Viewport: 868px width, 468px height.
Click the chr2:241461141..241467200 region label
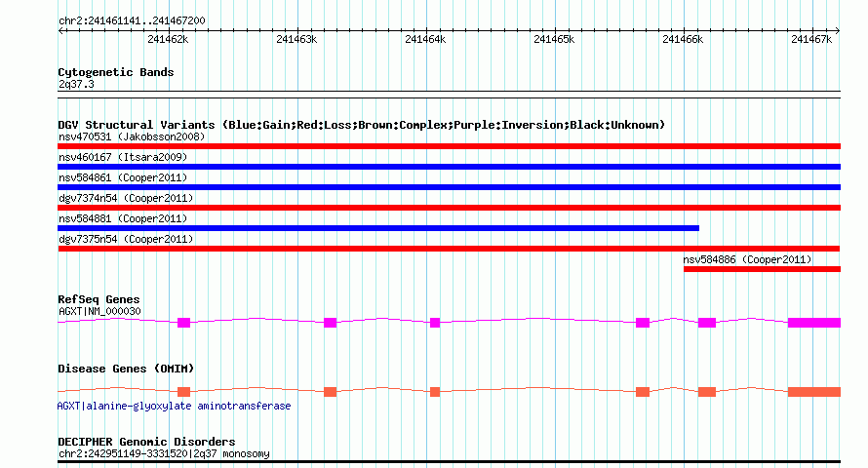132,20
